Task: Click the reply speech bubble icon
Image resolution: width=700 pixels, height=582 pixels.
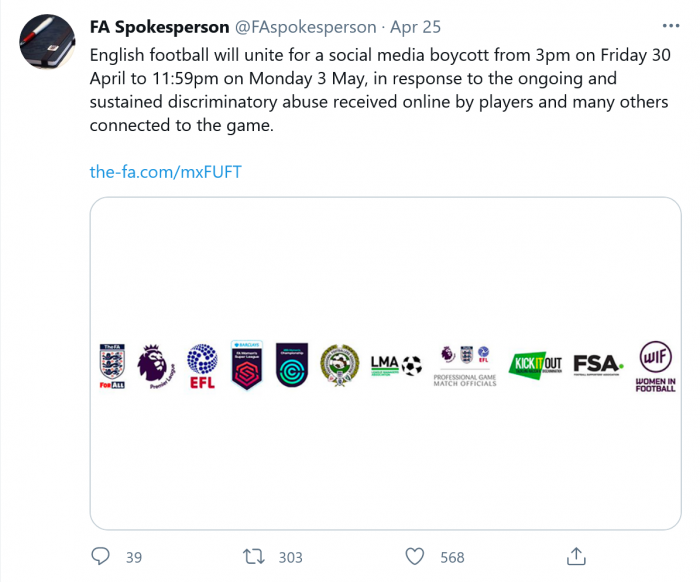Action: point(101,556)
